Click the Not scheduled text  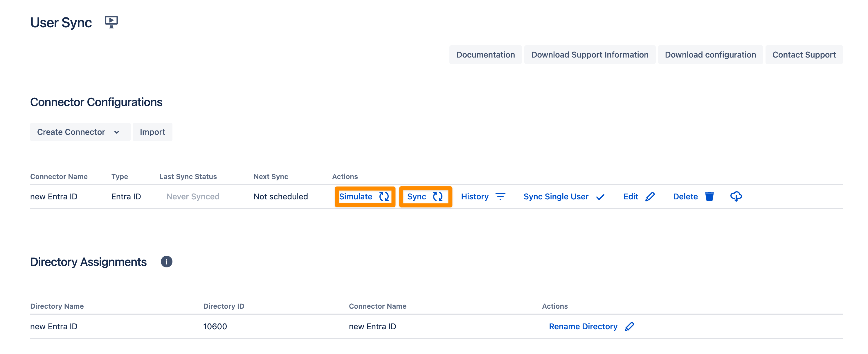coord(281,196)
